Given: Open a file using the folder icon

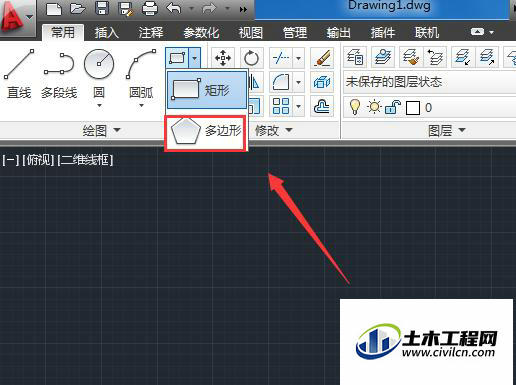Looking at the screenshot, I should tap(78, 8).
